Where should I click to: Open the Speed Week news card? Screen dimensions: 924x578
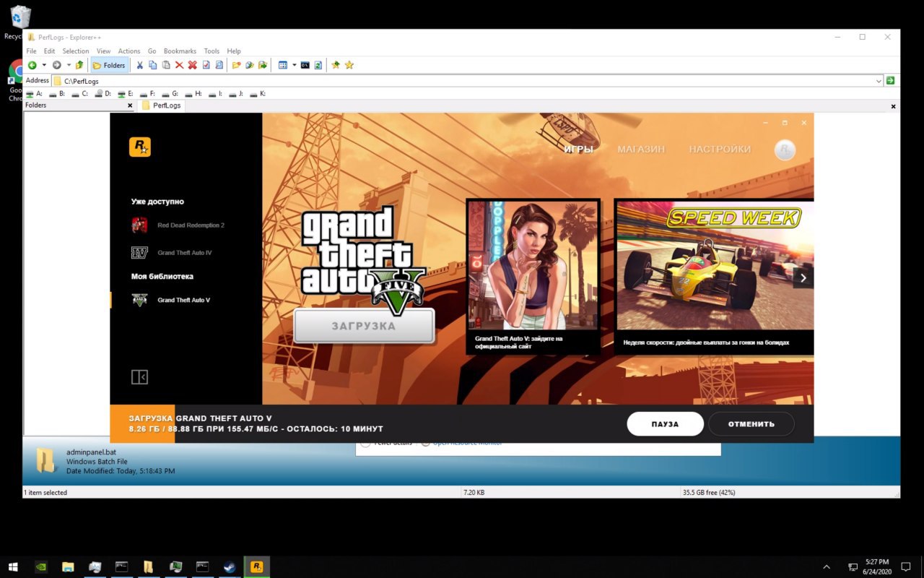point(714,277)
